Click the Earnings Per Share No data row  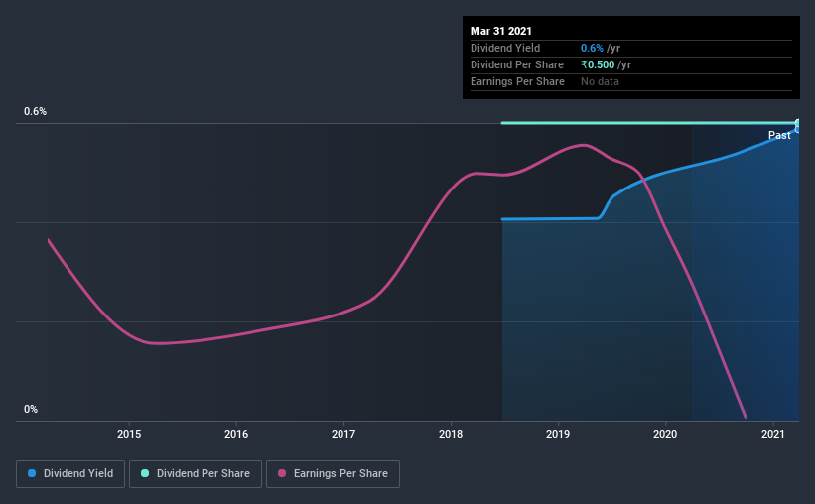[631, 82]
